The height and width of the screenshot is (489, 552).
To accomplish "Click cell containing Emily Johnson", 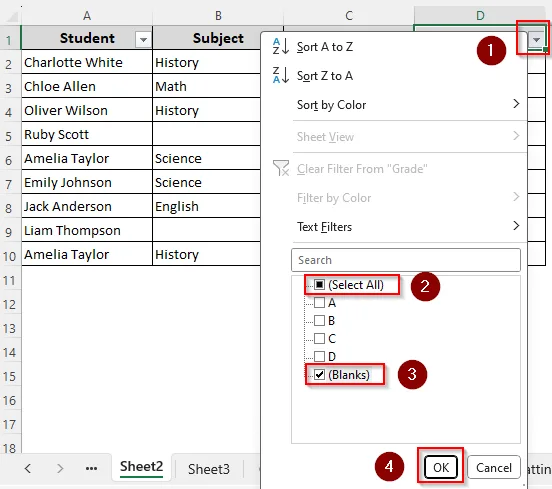I will [x=87, y=182].
